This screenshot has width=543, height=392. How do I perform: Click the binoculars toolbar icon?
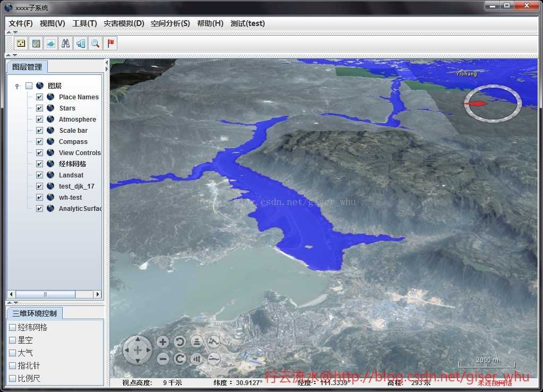66,44
